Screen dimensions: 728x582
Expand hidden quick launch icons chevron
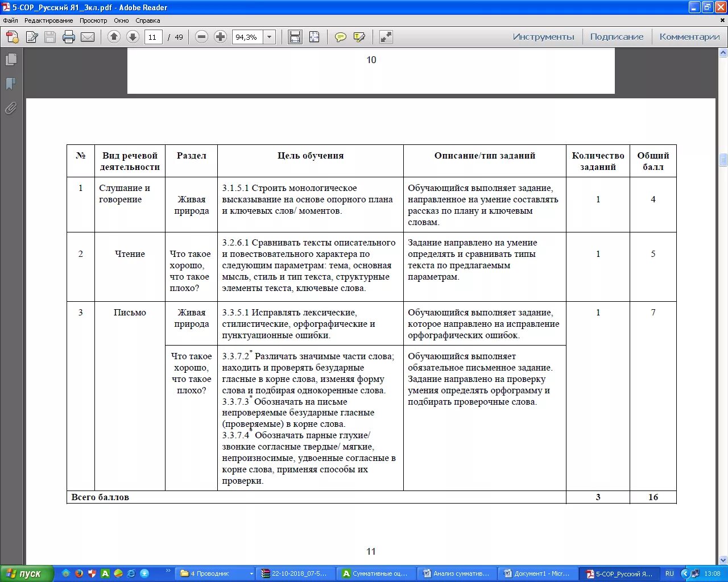point(168,571)
